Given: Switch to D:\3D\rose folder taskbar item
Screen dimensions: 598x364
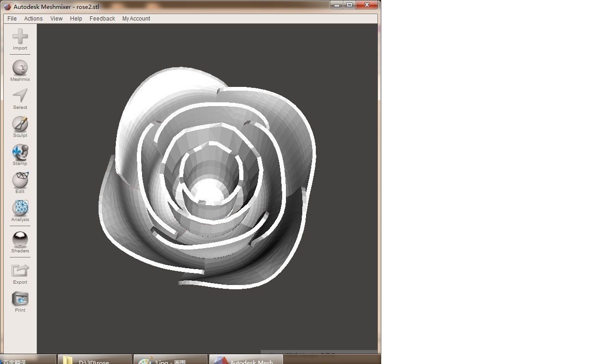Looking at the screenshot, I should (95, 359).
